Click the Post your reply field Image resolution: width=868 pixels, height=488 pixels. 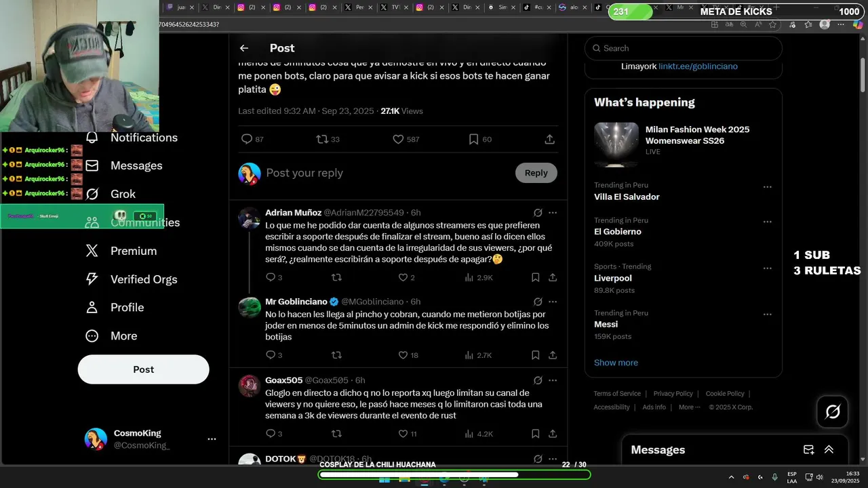pyautogui.click(x=387, y=173)
